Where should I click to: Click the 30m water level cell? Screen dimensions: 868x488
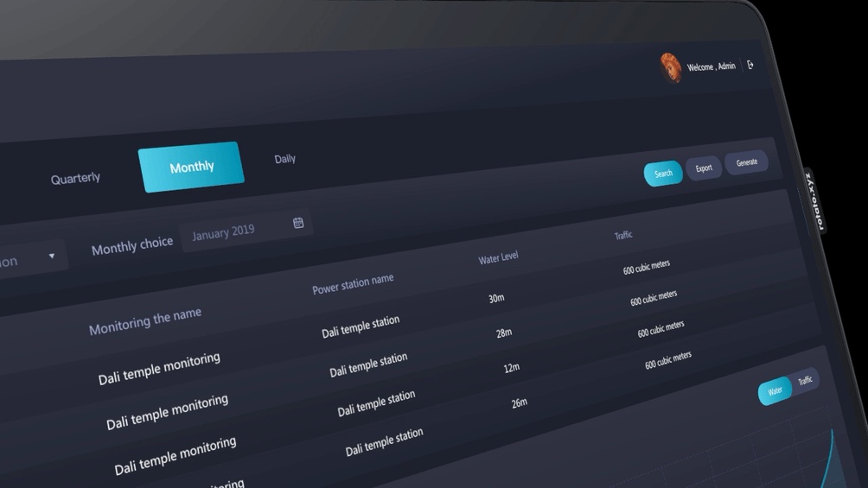click(x=496, y=298)
